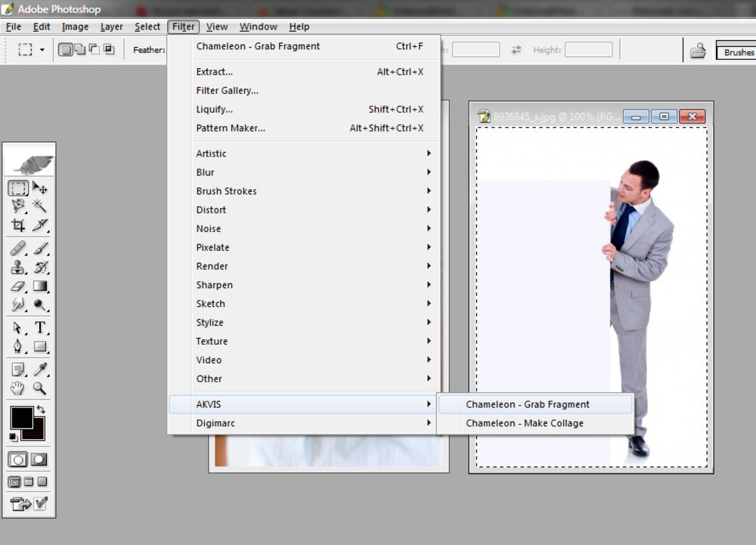756x545 pixels.
Task: Open the Layer menu
Action: [111, 26]
